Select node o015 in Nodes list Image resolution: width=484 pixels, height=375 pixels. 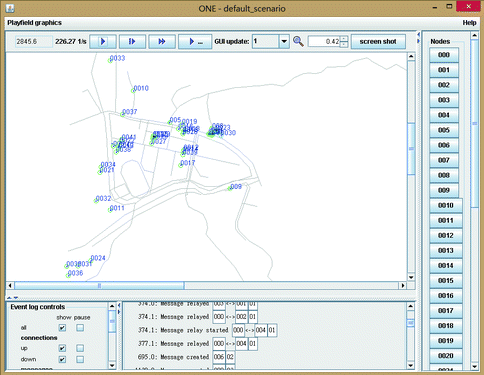446,280
